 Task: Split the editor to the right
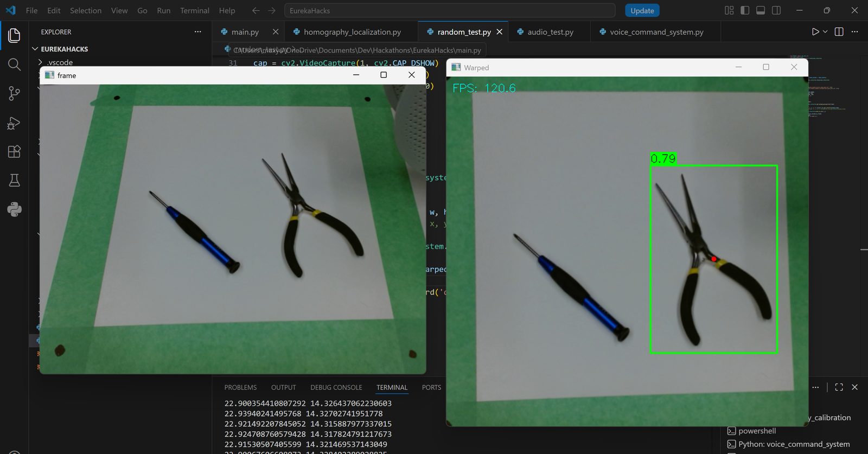[x=839, y=31]
